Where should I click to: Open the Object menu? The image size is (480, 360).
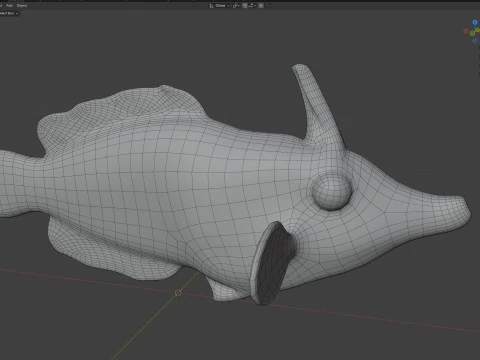click(22, 5)
